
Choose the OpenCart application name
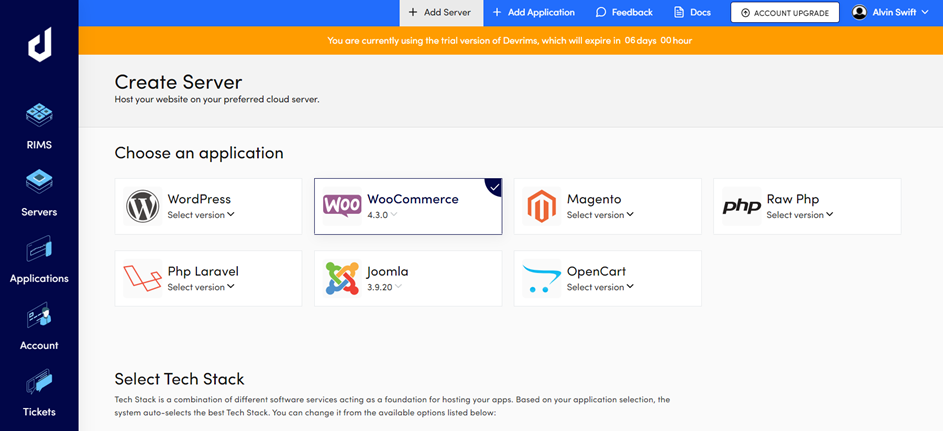tap(597, 271)
